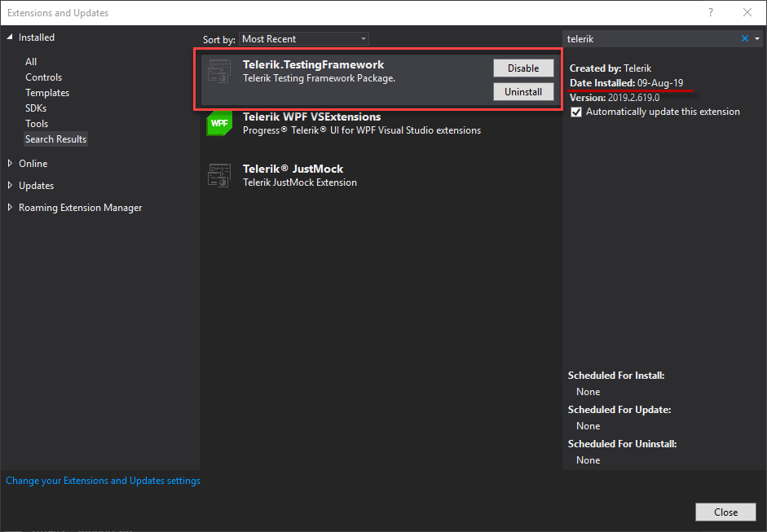Viewport: 767px width, 532px height.
Task: Expand the Updates category
Action: pyautogui.click(x=10, y=185)
